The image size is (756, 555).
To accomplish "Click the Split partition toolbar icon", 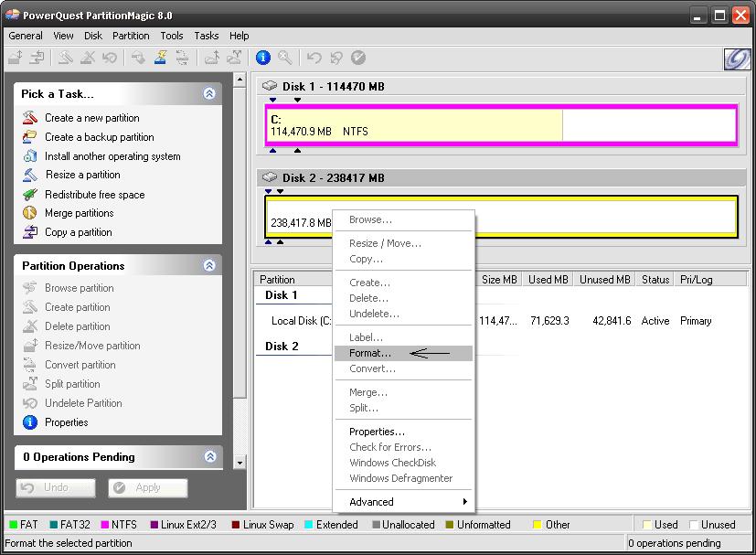I will tap(234, 58).
